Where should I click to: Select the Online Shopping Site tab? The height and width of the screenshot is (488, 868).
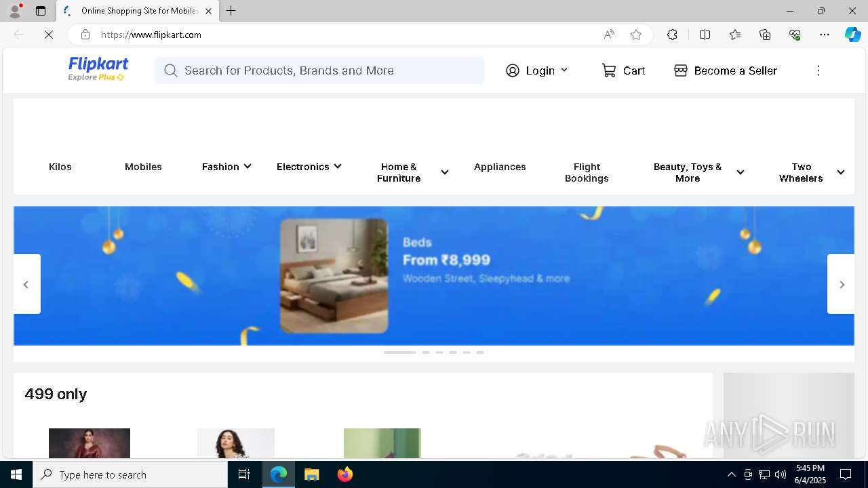click(138, 11)
